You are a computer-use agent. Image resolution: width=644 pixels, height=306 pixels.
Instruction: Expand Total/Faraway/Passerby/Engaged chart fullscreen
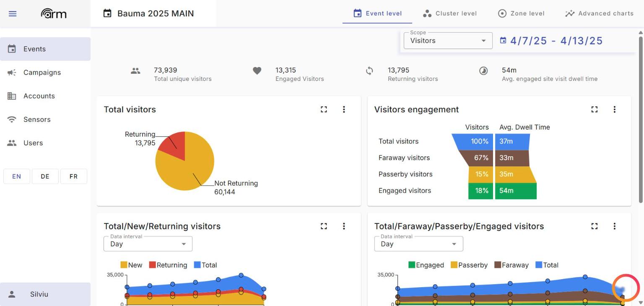point(594,226)
